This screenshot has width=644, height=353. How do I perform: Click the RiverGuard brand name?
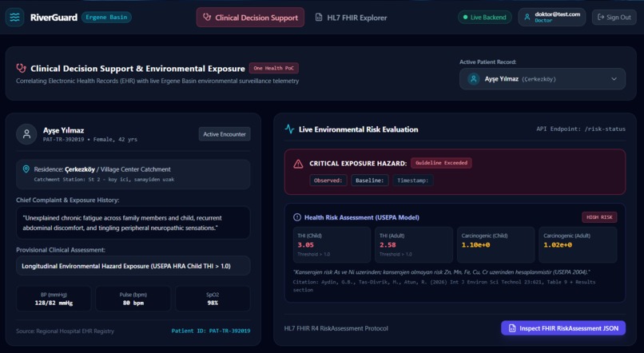click(x=54, y=18)
